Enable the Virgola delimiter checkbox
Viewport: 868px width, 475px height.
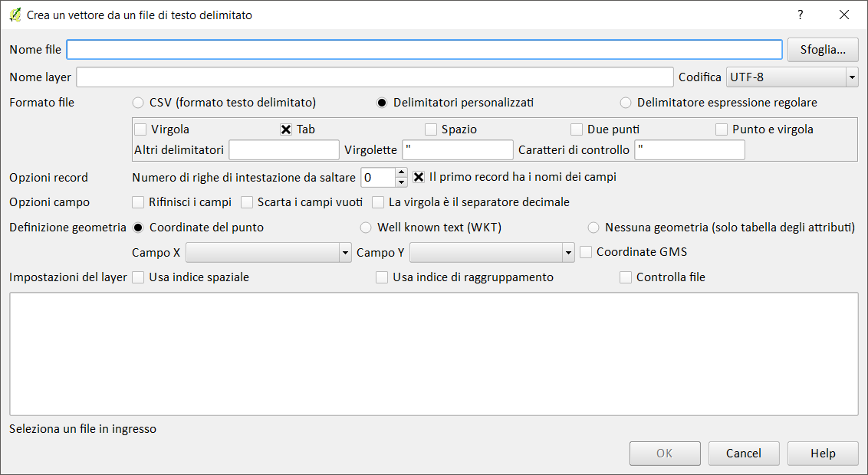point(140,129)
